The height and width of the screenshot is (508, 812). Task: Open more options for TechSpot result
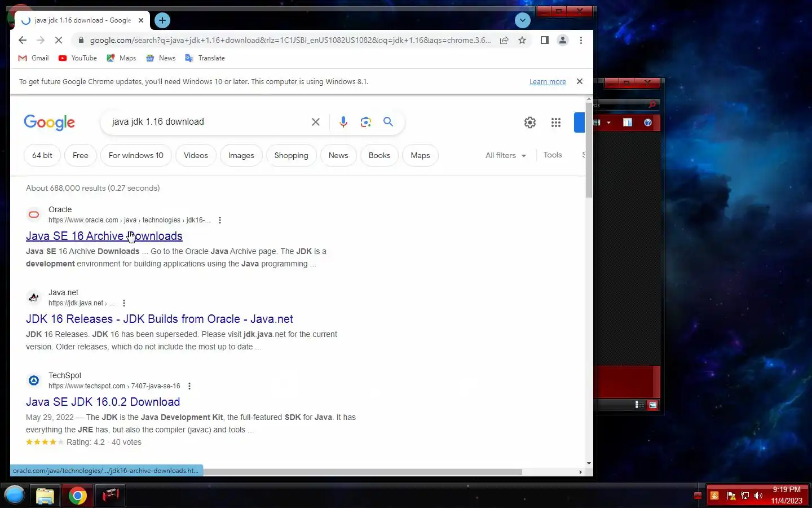[x=189, y=386]
